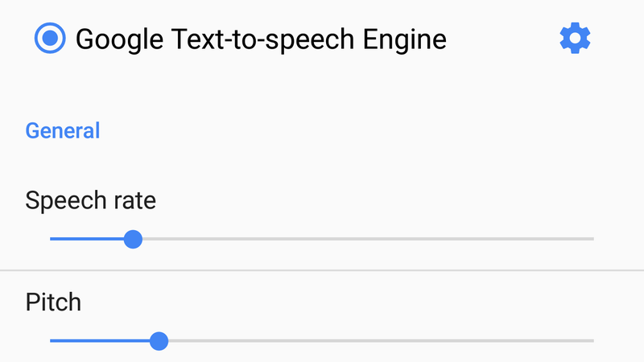Click the General section header

(x=63, y=130)
